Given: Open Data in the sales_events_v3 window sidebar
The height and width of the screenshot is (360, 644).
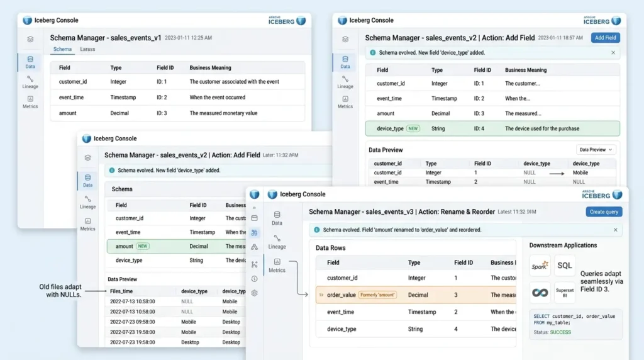Looking at the screenshot, I should 277,218.
